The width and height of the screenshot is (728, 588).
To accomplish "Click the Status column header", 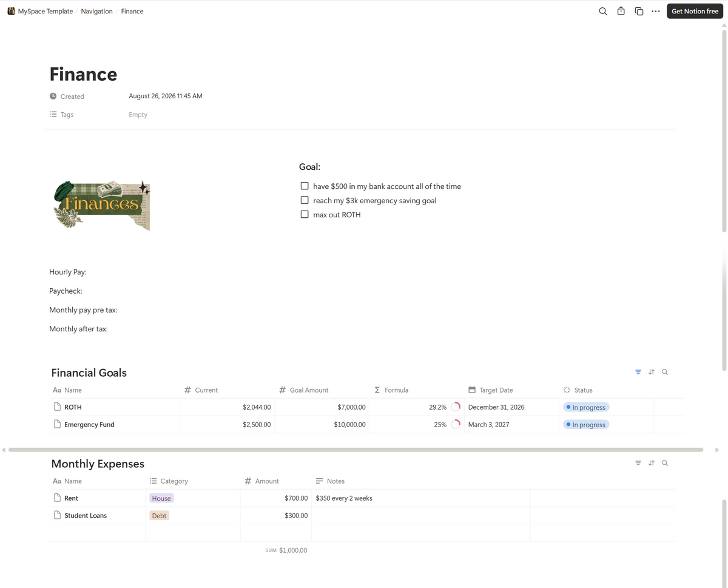I will [x=606, y=390].
